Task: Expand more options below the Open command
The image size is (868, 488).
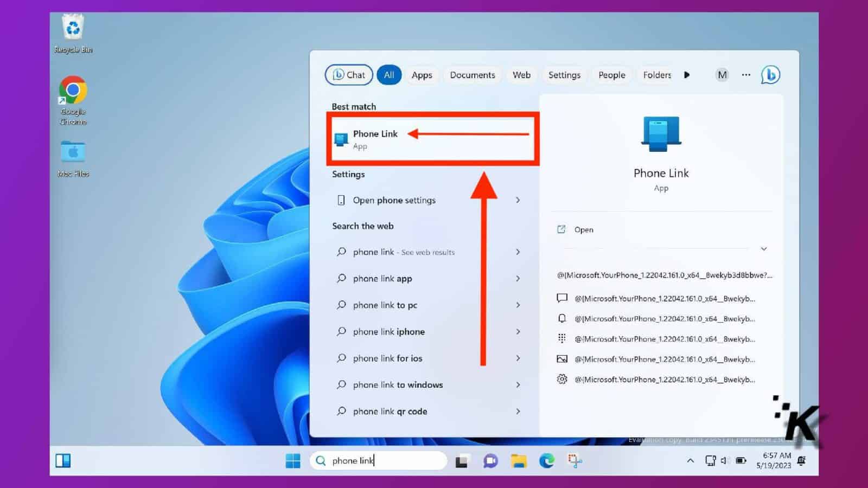Action: (764, 248)
